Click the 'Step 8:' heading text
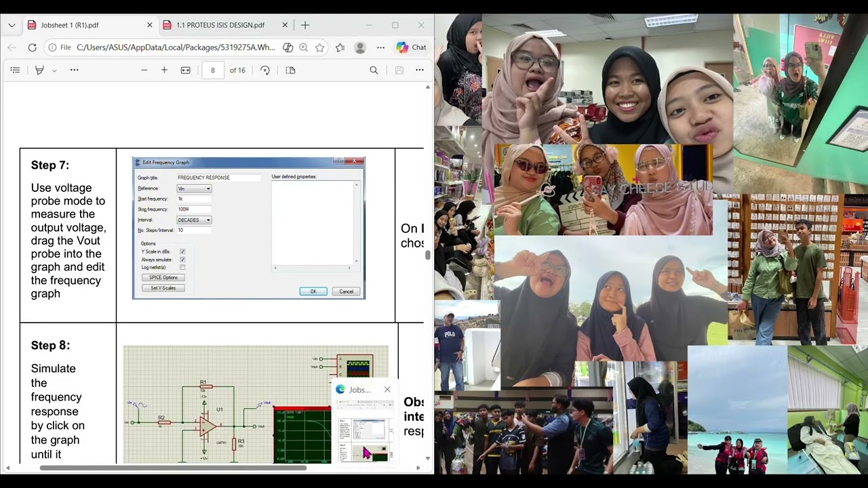The height and width of the screenshot is (488, 868). click(50, 346)
